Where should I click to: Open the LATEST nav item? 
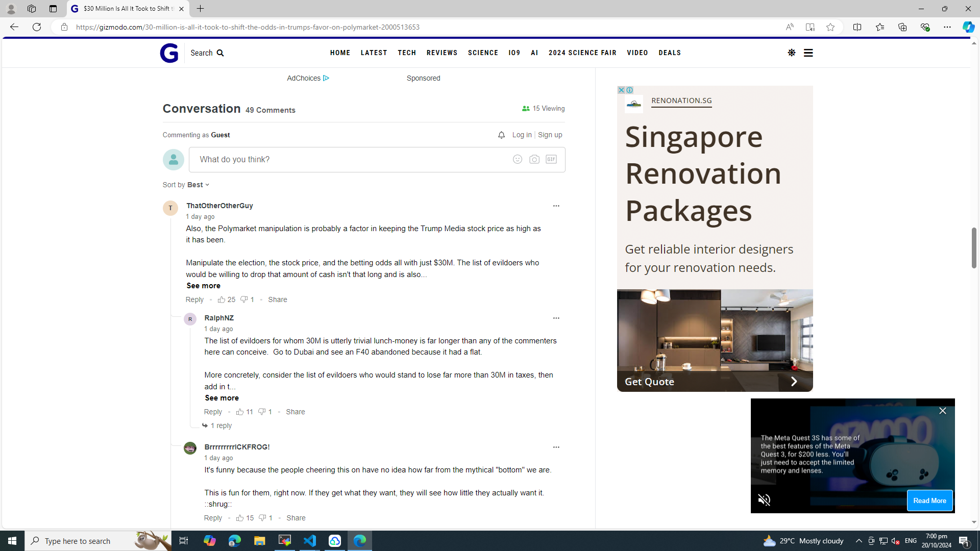click(374, 53)
